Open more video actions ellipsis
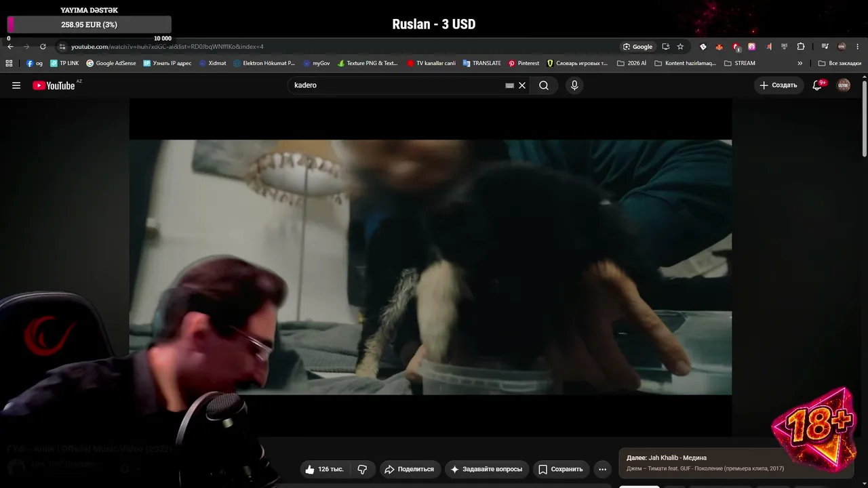 pos(602,469)
